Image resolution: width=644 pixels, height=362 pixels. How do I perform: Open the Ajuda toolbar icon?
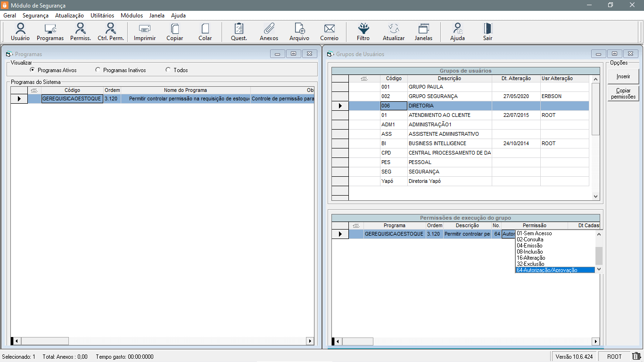[458, 32]
